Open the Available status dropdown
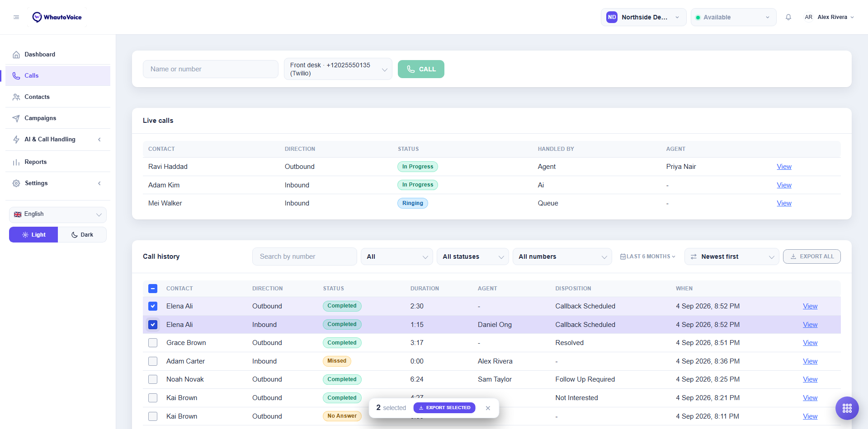 733,17
